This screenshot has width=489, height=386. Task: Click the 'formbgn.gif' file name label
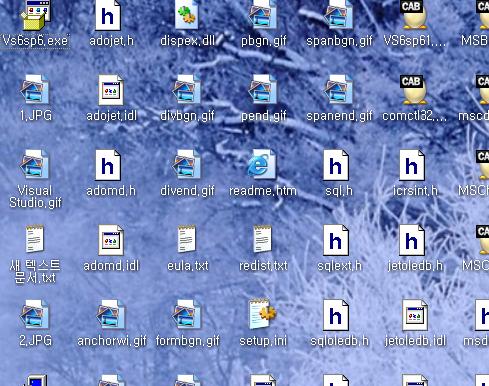[x=188, y=341]
